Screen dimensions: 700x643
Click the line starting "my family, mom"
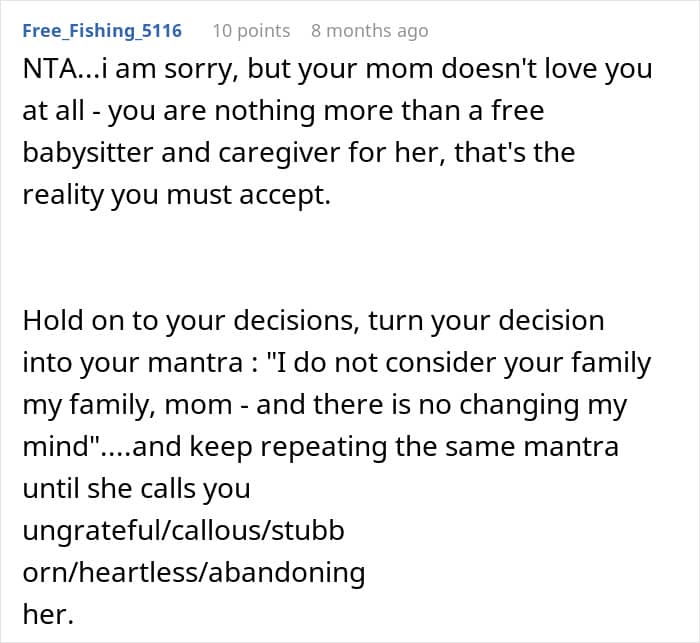coord(324,405)
